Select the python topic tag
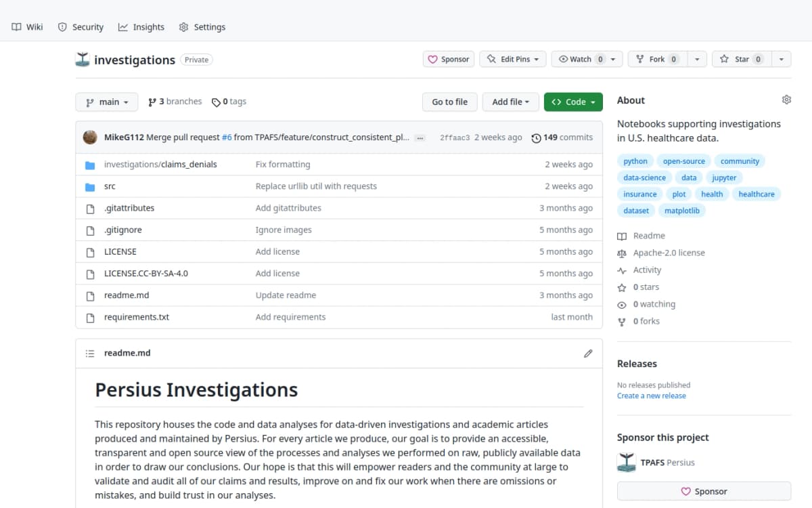The width and height of the screenshot is (812, 508). coord(635,161)
